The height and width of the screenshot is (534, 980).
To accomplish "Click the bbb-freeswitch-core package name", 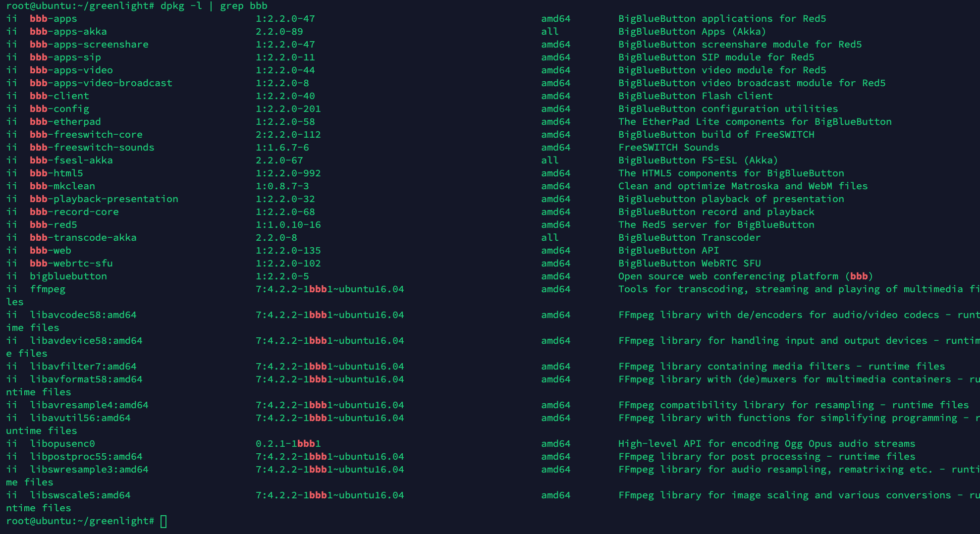I will tap(86, 135).
